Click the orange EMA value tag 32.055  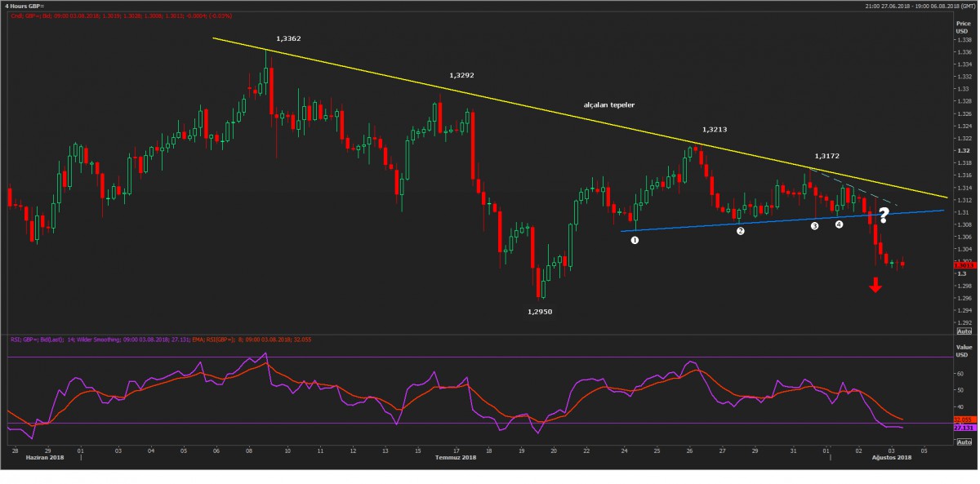963,419
